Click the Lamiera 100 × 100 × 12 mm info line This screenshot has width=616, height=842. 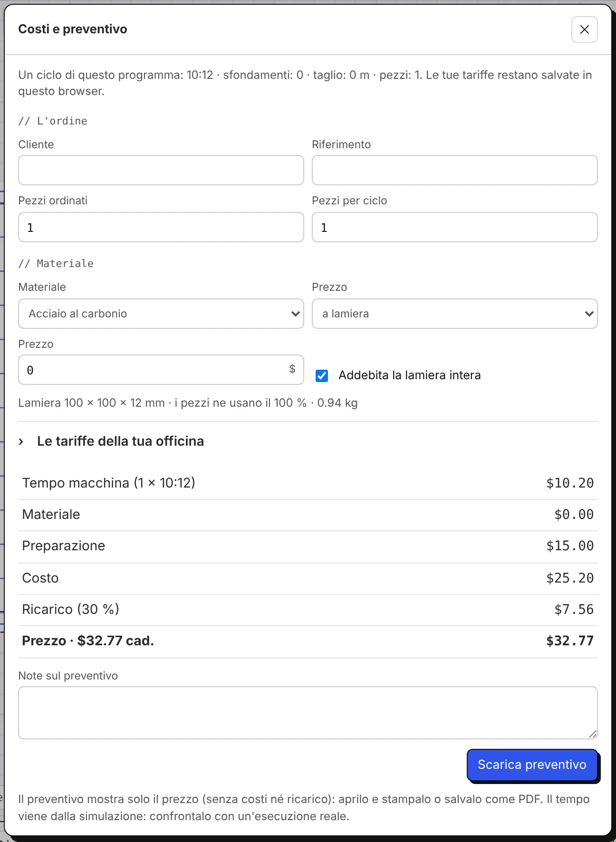(x=188, y=403)
